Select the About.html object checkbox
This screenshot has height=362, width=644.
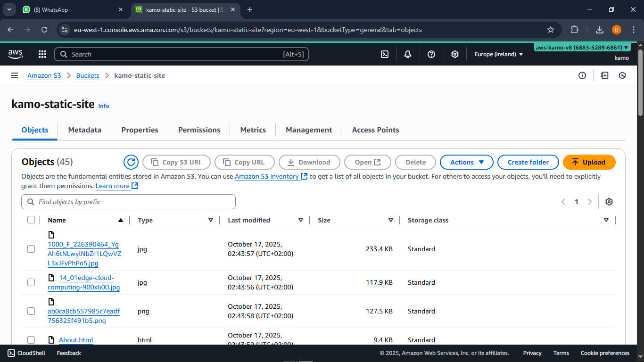[x=31, y=339]
